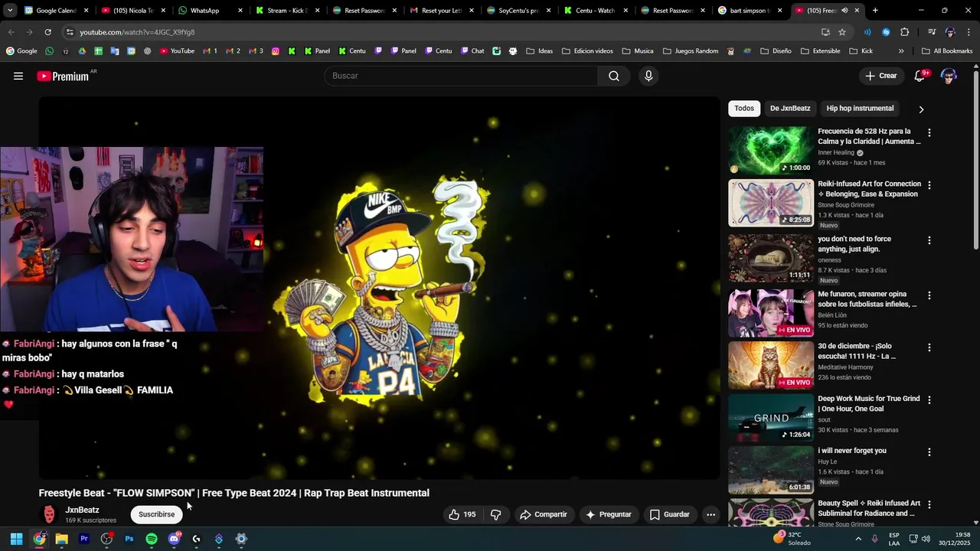The width and height of the screenshot is (980, 551).
Task: Click the Chrome address bar URL
Action: tap(137, 32)
